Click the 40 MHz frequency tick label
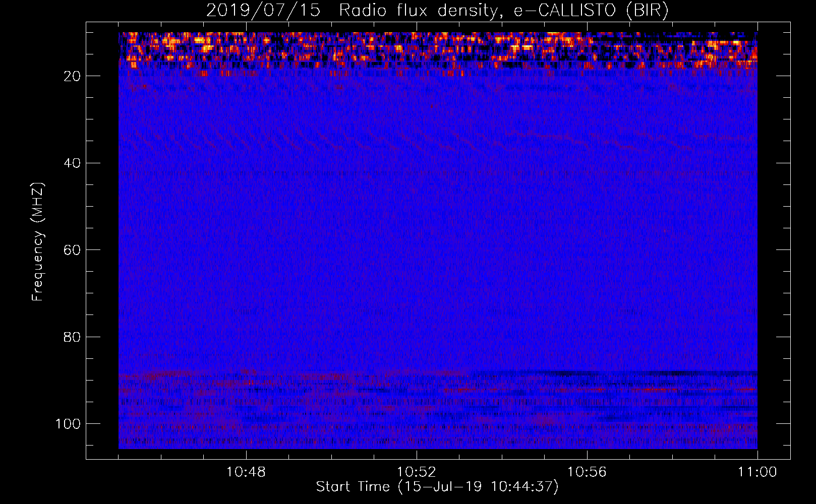 (x=72, y=163)
